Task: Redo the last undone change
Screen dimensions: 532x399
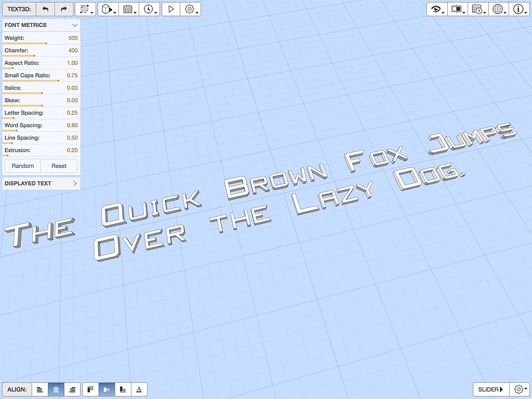Action: (64, 9)
